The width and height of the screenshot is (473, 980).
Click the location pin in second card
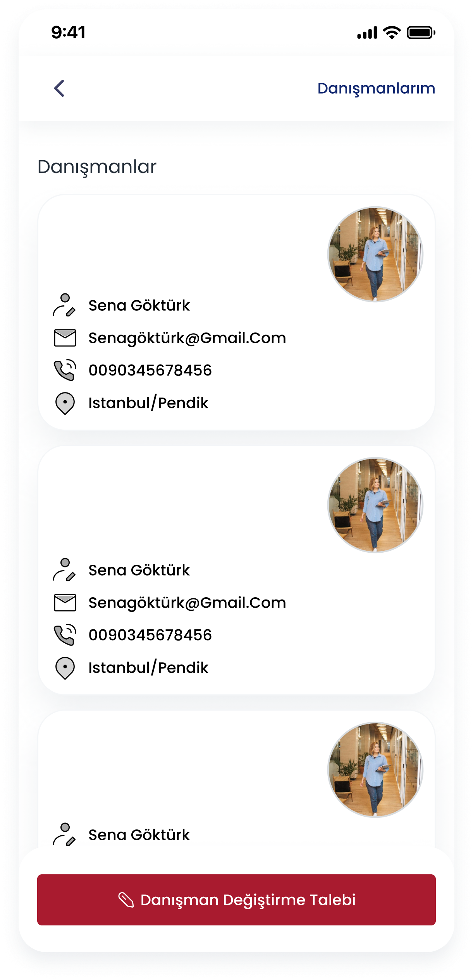click(65, 668)
